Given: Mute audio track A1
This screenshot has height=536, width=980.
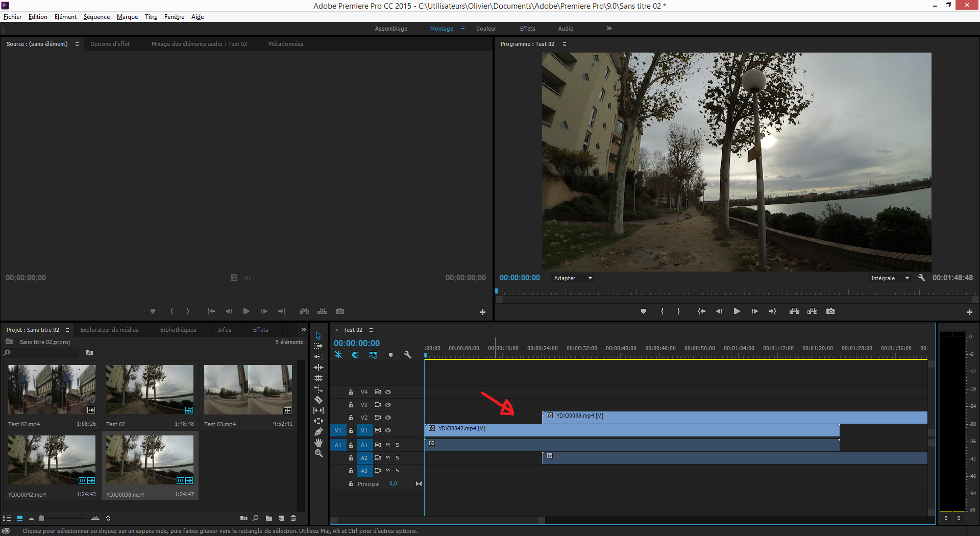Looking at the screenshot, I should [387, 445].
